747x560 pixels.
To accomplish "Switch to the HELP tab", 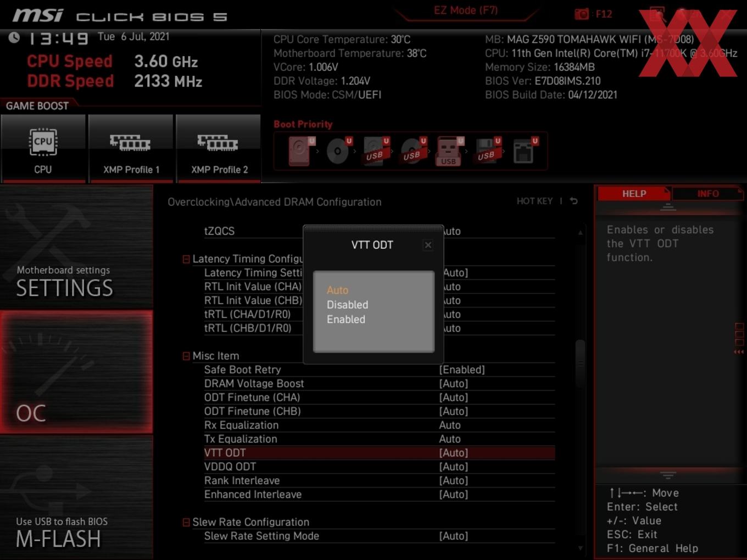I will 634,194.
